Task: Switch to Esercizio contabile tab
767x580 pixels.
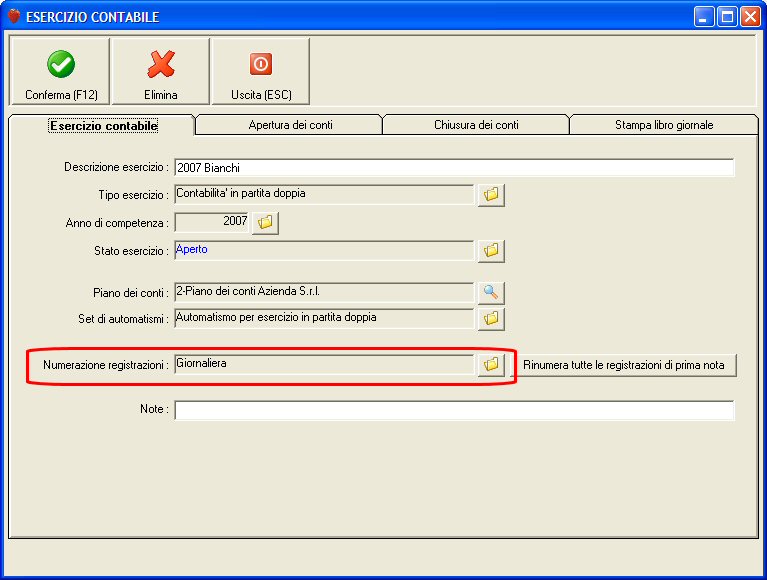Action: tap(103, 126)
